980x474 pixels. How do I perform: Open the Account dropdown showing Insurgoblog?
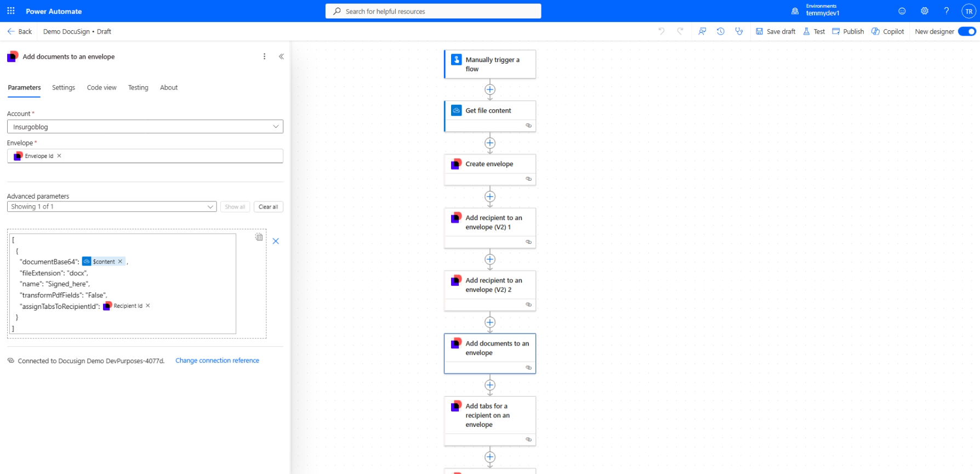click(145, 127)
